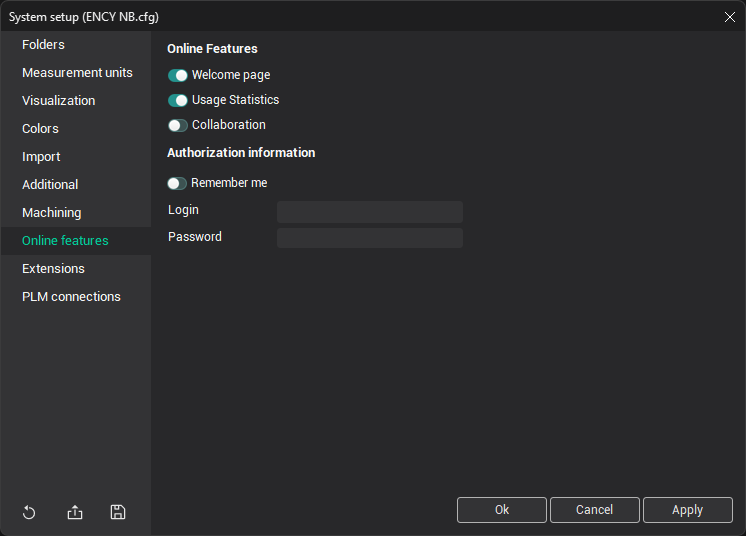Close the System setup dialog
Image resolution: width=746 pixels, height=536 pixels.
(x=729, y=16)
